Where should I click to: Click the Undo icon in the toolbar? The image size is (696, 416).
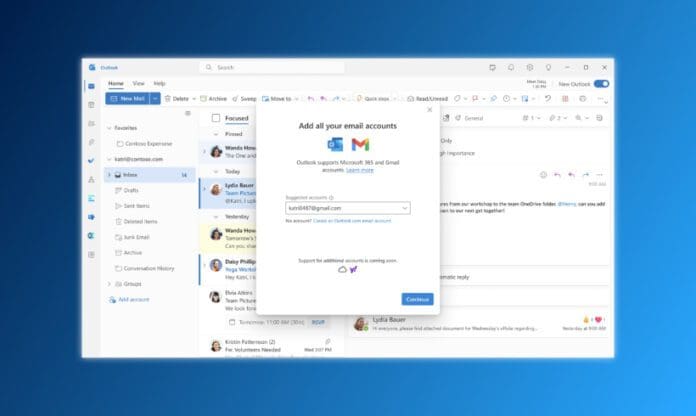[x=548, y=99]
